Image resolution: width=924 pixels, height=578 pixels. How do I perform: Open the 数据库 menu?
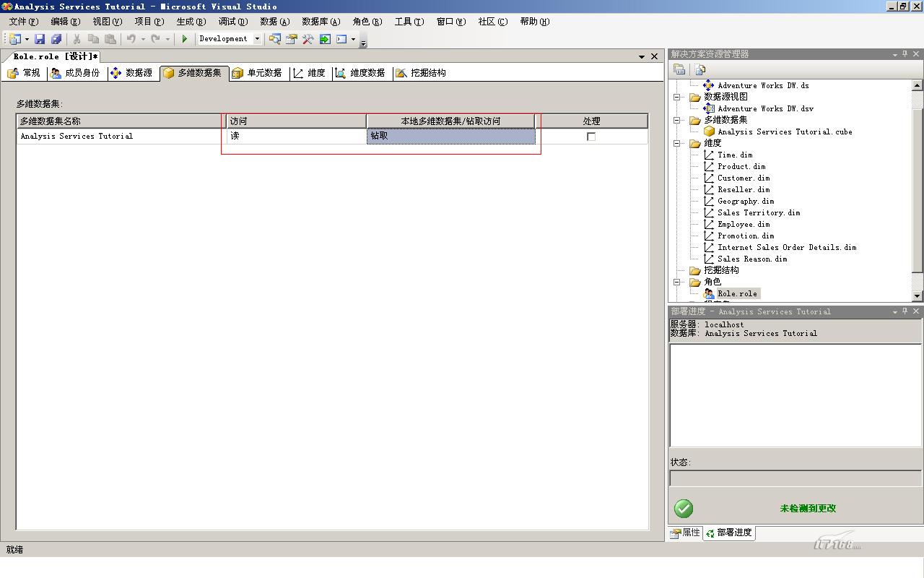pos(321,22)
